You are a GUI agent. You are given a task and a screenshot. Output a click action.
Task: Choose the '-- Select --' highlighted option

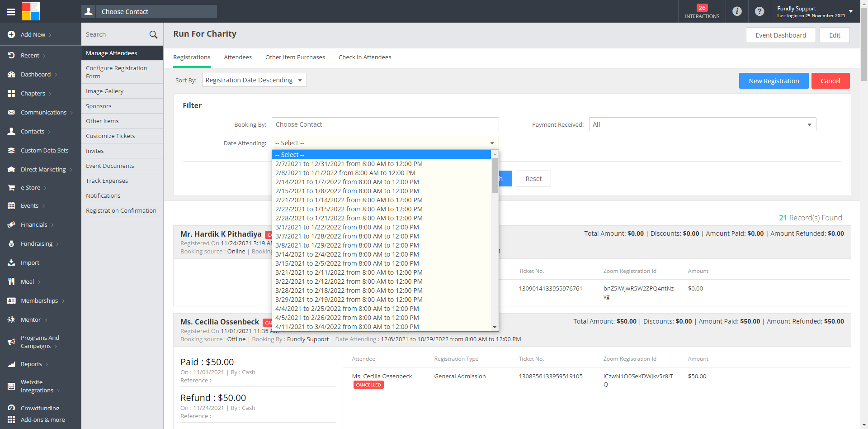pyautogui.click(x=381, y=155)
